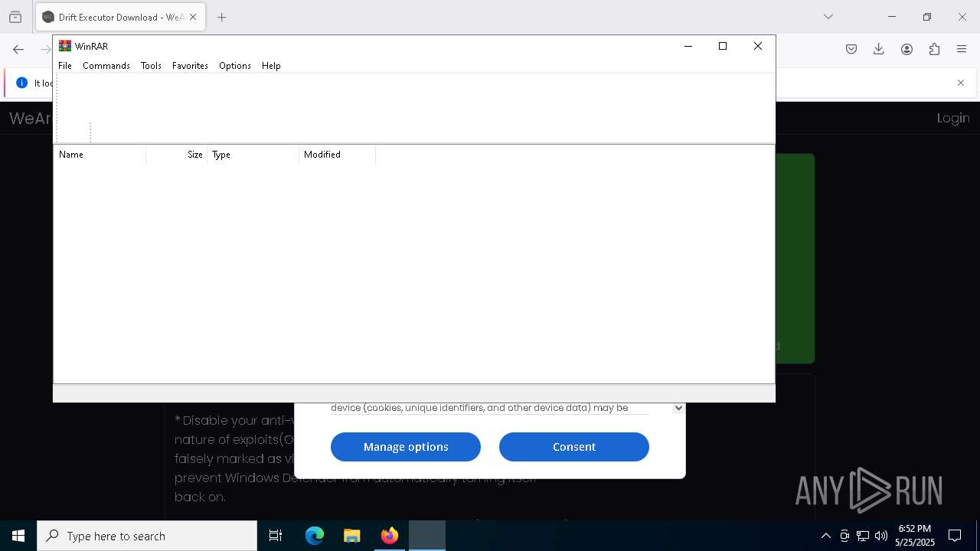Restore down the Firefox window
The width and height of the screenshot is (980, 551).
[927, 17]
